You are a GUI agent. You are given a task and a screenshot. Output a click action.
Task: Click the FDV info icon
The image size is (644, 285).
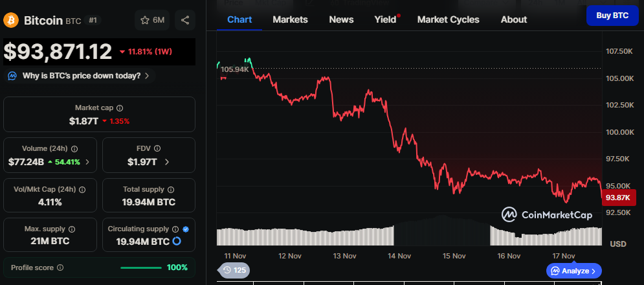(x=154, y=149)
